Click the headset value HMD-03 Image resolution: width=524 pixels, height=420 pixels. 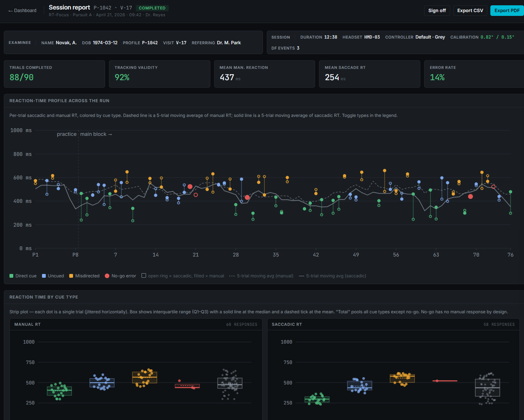click(372, 37)
